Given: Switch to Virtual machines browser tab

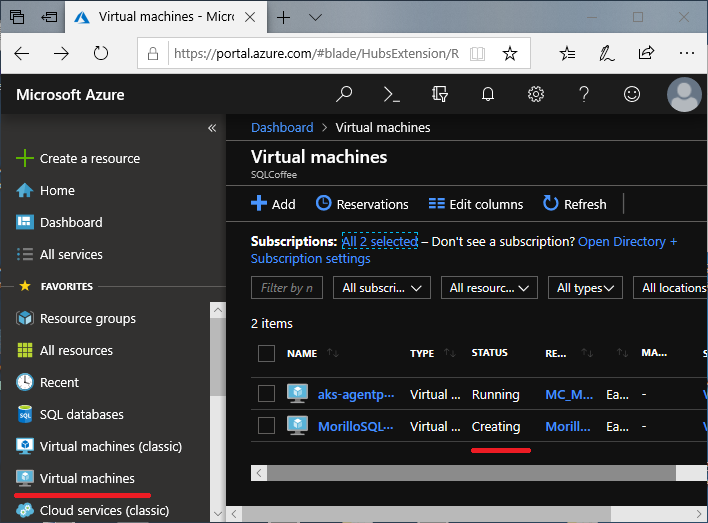Looking at the screenshot, I should pos(166,17).
